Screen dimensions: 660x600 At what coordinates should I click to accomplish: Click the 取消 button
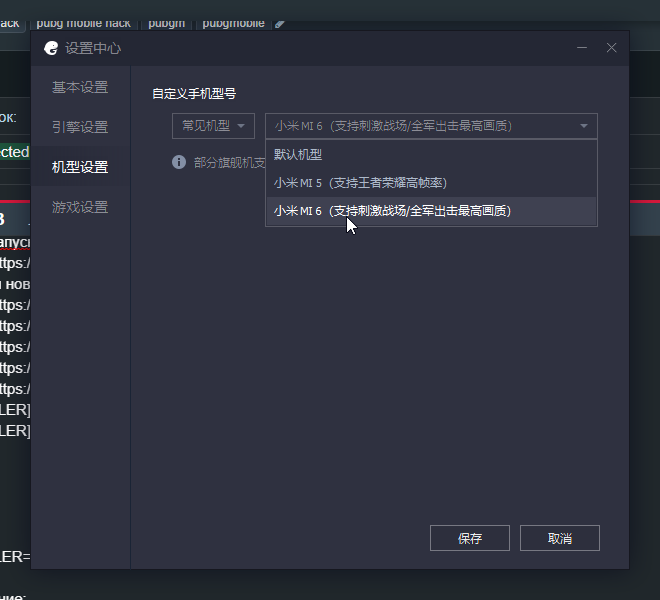(560, 538)
